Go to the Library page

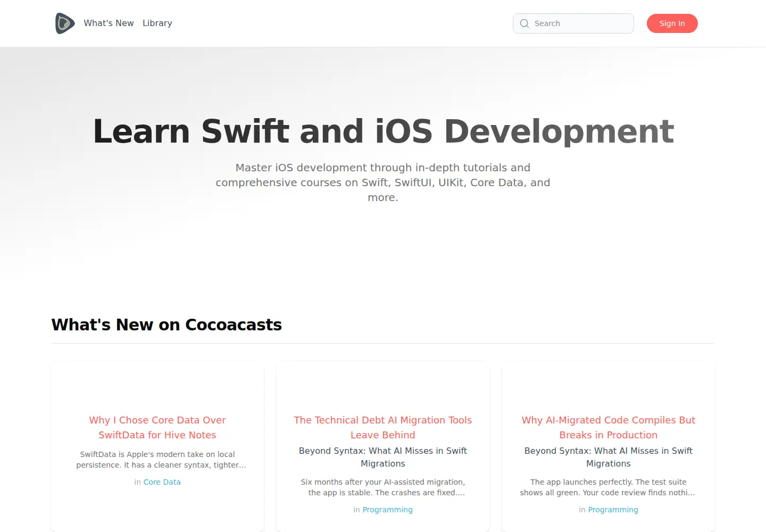[x=157, y=23]
